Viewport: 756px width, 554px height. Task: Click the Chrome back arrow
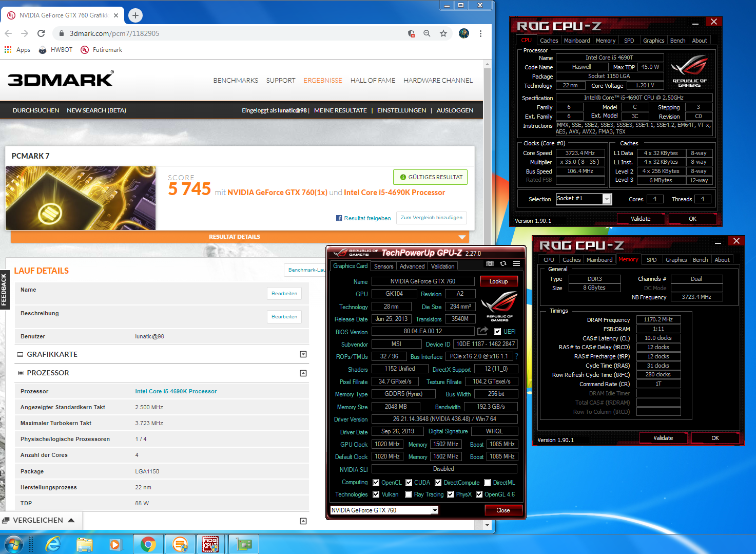[x=8, y=33]
